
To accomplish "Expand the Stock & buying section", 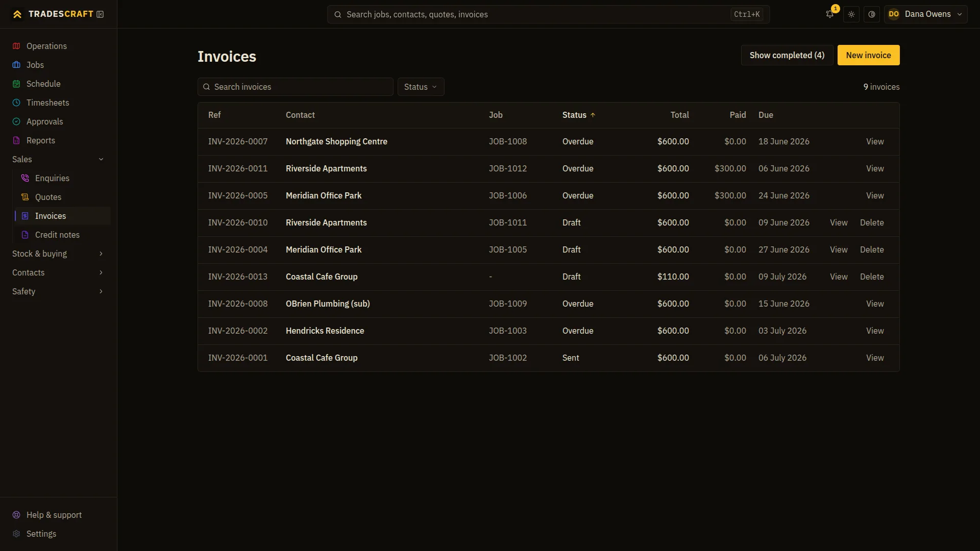I will point(58,254).
